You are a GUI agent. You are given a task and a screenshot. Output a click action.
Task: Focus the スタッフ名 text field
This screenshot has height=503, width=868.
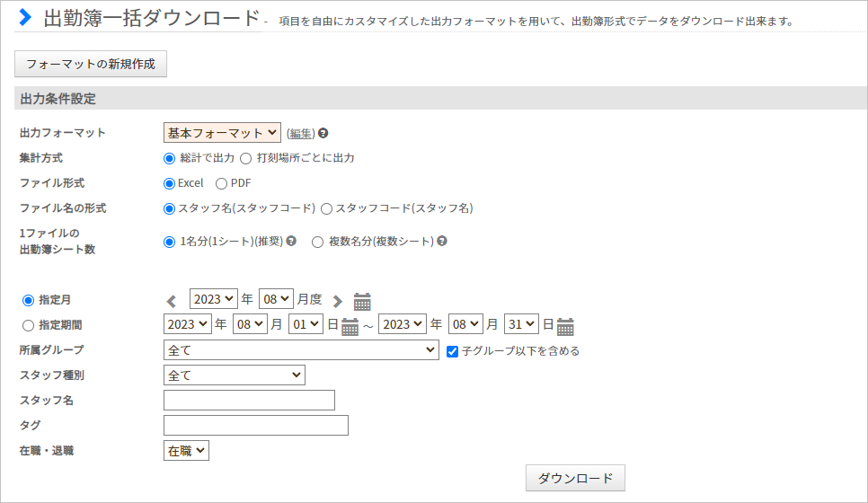(249, 400)
